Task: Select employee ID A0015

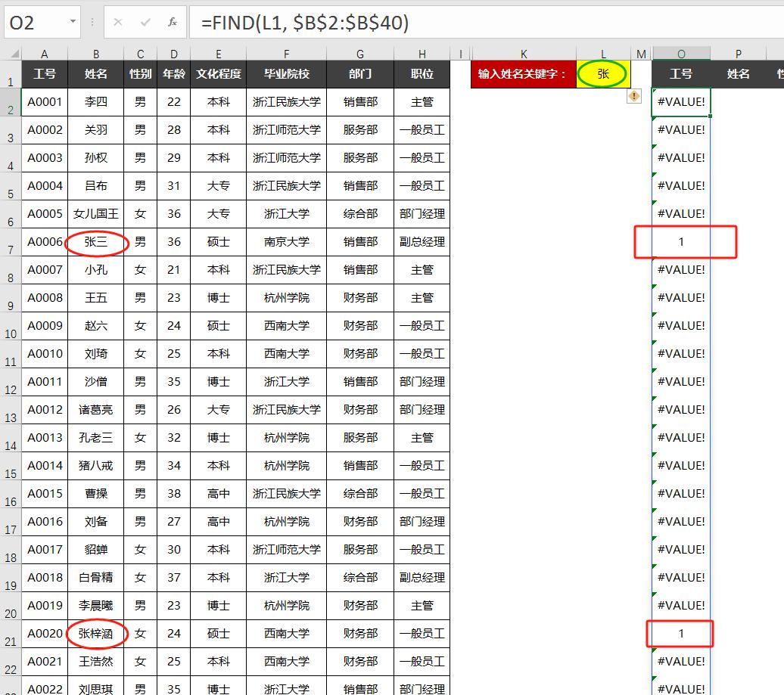Action: [x=45, y=494]
